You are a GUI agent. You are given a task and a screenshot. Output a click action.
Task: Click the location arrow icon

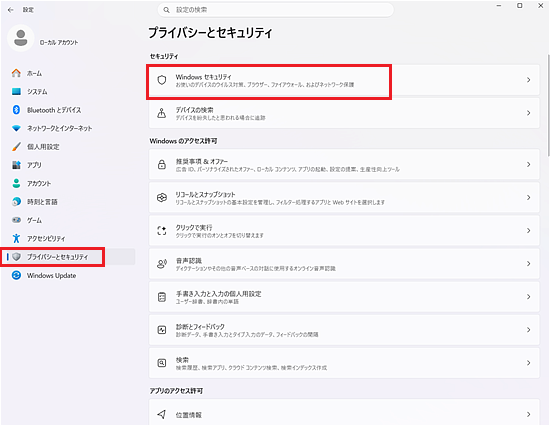coord(162,414)
